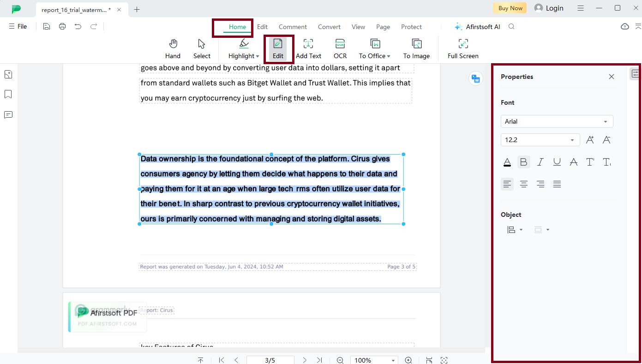This screenshot has width=642, height=364.
Task: Undo the last action
Action: (x=78, y=26)
